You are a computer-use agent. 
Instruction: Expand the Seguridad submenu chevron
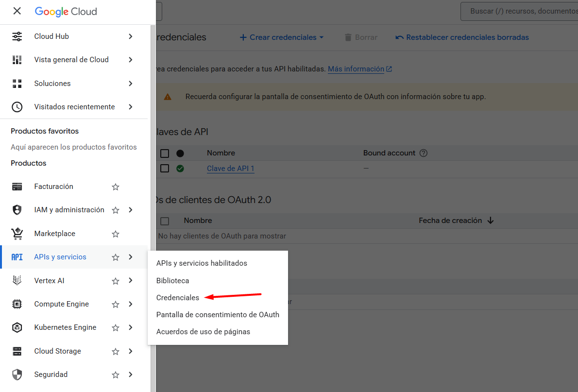[131, 375]
